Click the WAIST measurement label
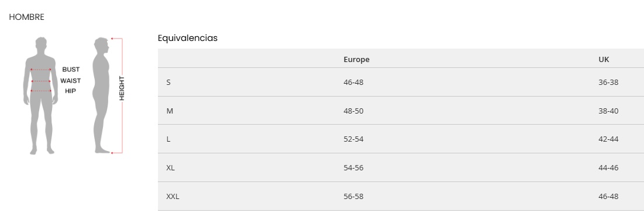The height and width of the screenshot is (216, 644). (x=71, y=80)
